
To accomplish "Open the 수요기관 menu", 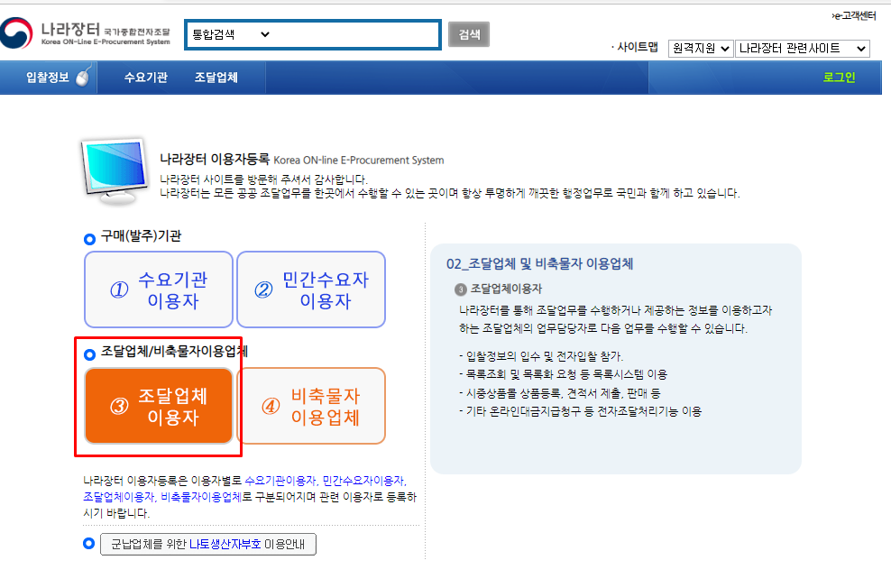I will pos(146,78).
